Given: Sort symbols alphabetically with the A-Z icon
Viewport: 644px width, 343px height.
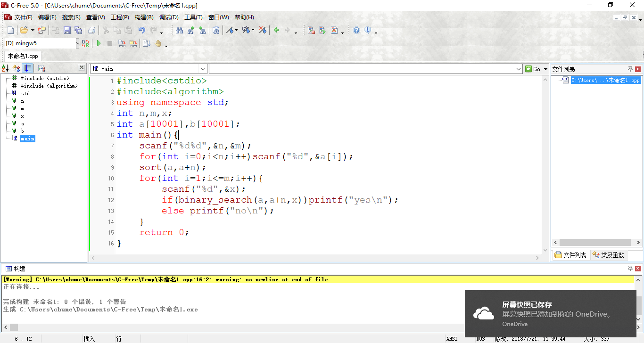Looking at the screenshot, I should 5,68.
